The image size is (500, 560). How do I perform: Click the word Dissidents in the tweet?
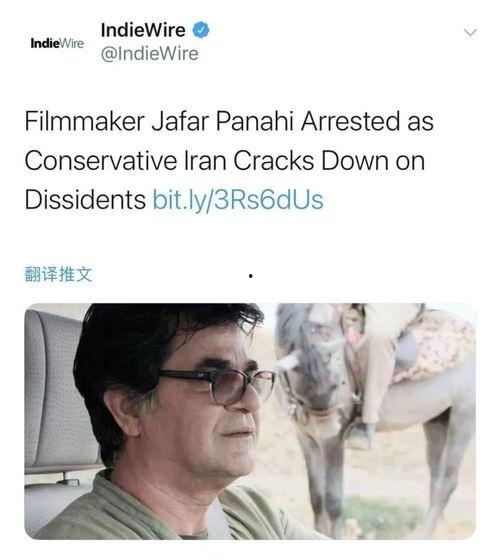click(x=85, y=200)
